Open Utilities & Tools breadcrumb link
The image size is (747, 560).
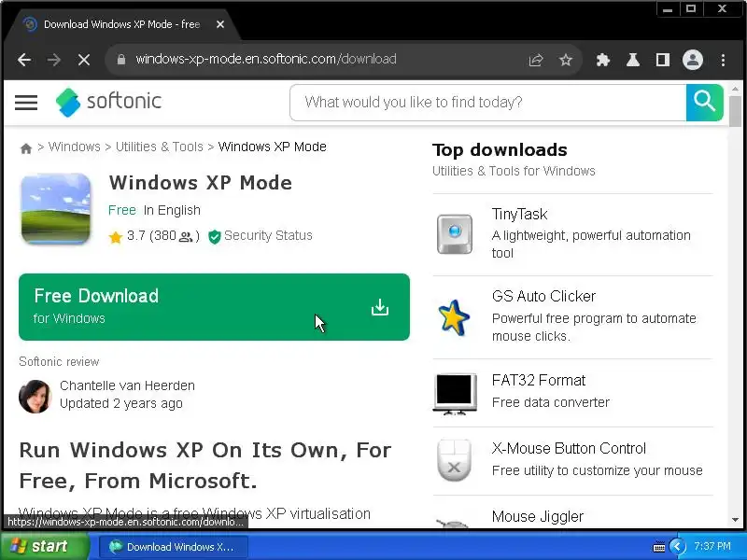click(159, 147)
